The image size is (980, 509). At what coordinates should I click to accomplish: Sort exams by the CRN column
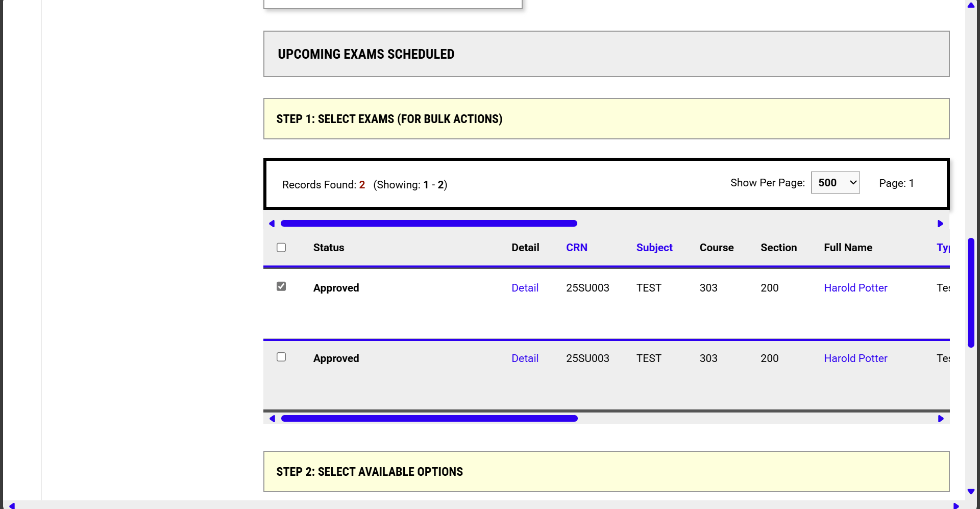click(577, 248)
